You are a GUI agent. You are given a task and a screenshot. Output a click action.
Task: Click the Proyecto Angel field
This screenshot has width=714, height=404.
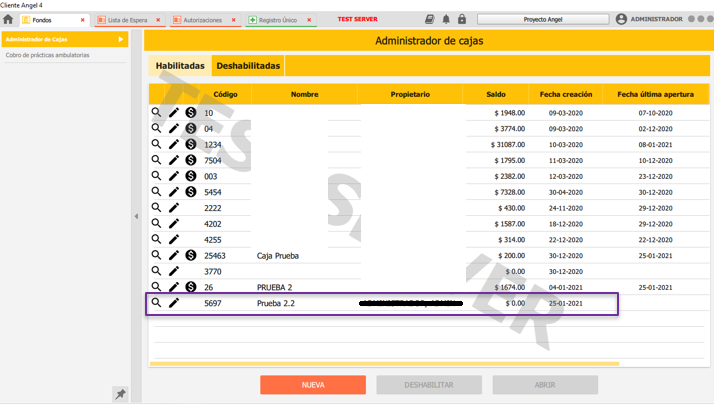tap(543, 19)
